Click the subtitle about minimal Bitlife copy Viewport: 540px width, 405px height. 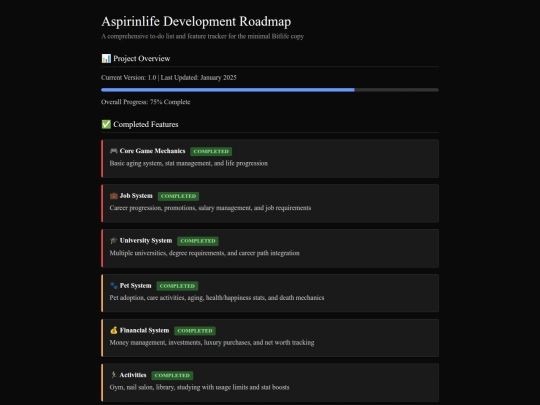tap(202, 36)
